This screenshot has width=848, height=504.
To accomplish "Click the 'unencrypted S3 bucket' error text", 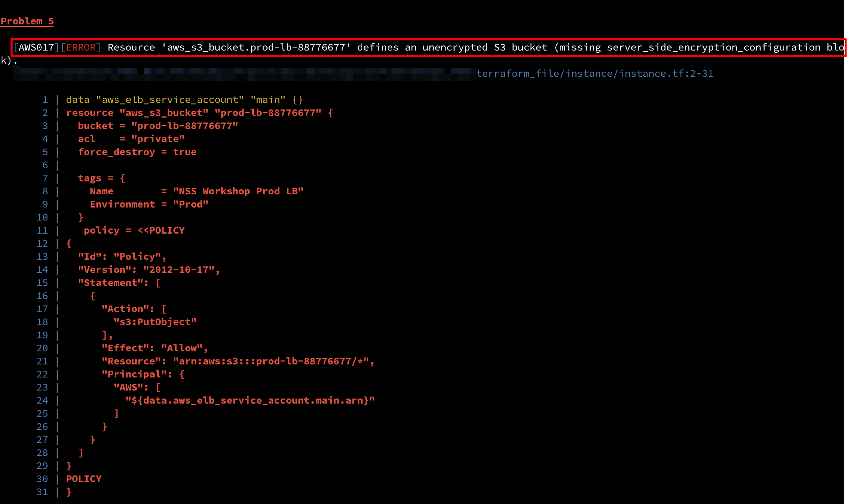I will (485, 47).
